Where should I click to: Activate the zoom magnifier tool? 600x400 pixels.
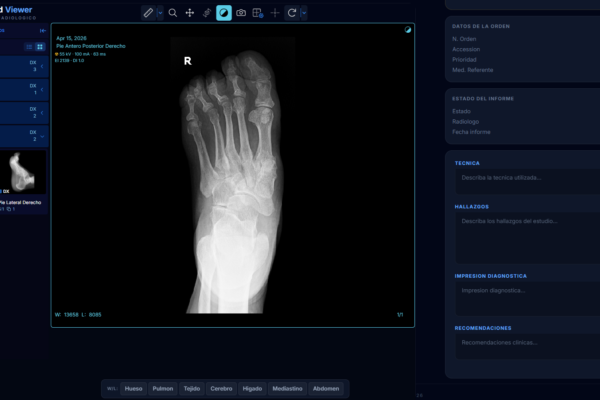point(173,13)
